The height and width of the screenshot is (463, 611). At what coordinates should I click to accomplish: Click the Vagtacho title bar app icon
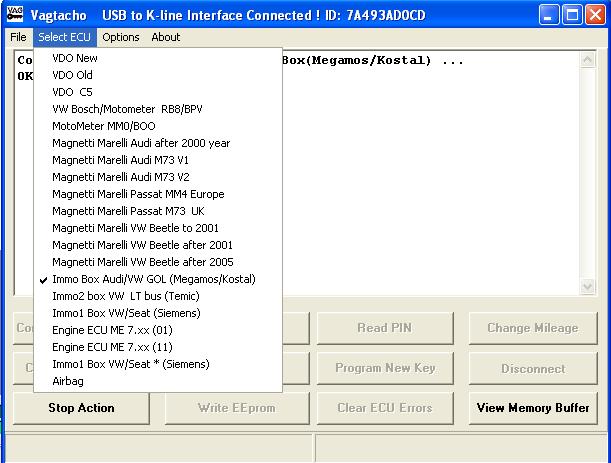[15, 14]
